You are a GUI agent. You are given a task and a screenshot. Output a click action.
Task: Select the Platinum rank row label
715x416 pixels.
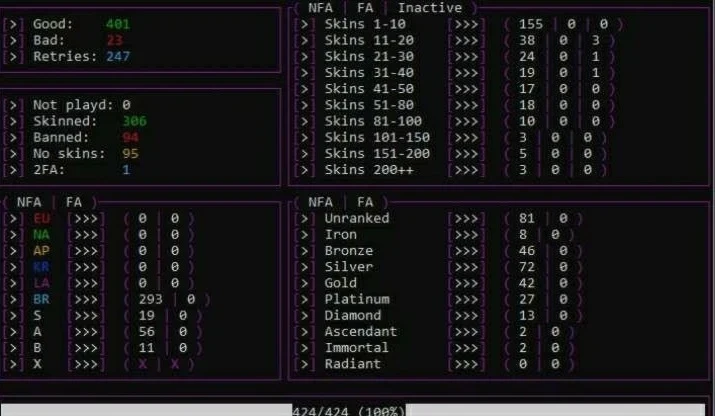click(x=357, y=299)
